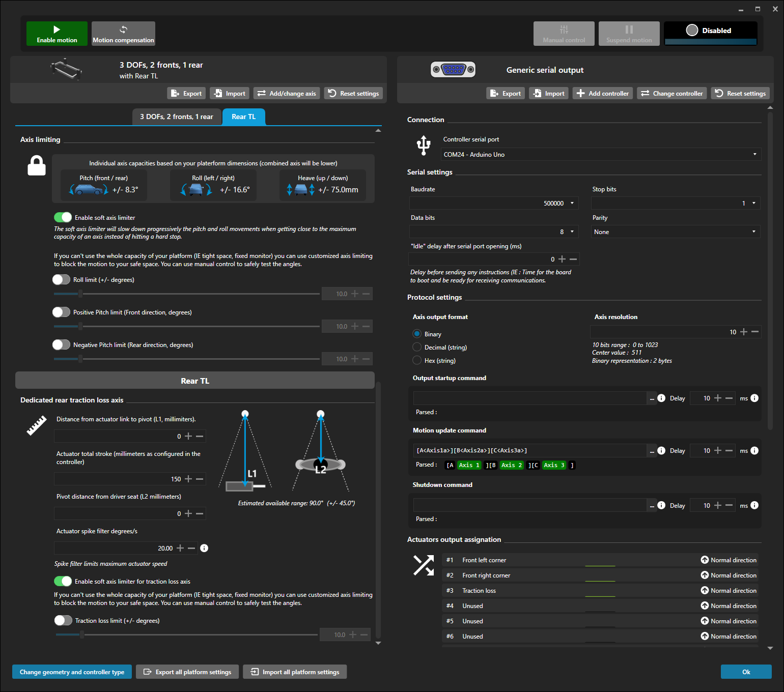
Task: Click the Motion update command input field
Action: (x=529, y=450)
